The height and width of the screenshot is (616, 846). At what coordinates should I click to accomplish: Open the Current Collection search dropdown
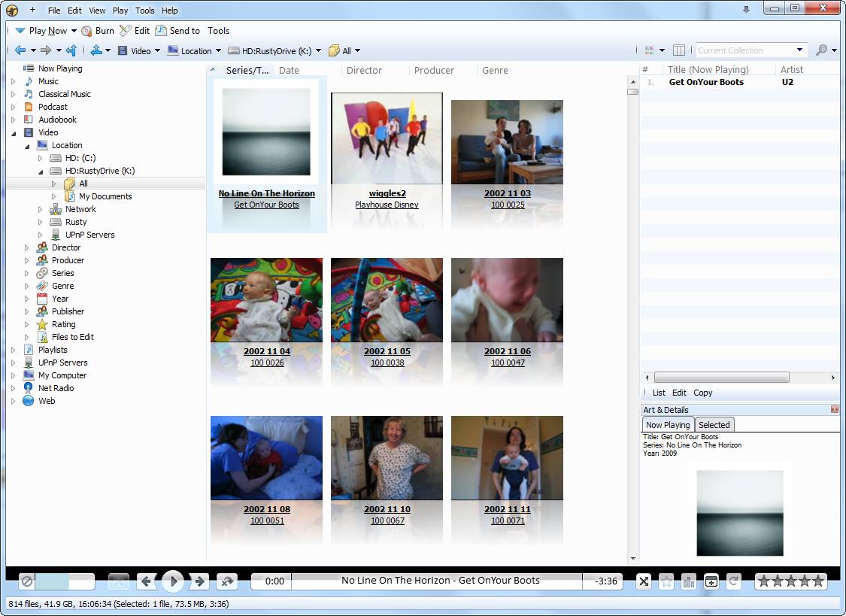click(799, 50)
